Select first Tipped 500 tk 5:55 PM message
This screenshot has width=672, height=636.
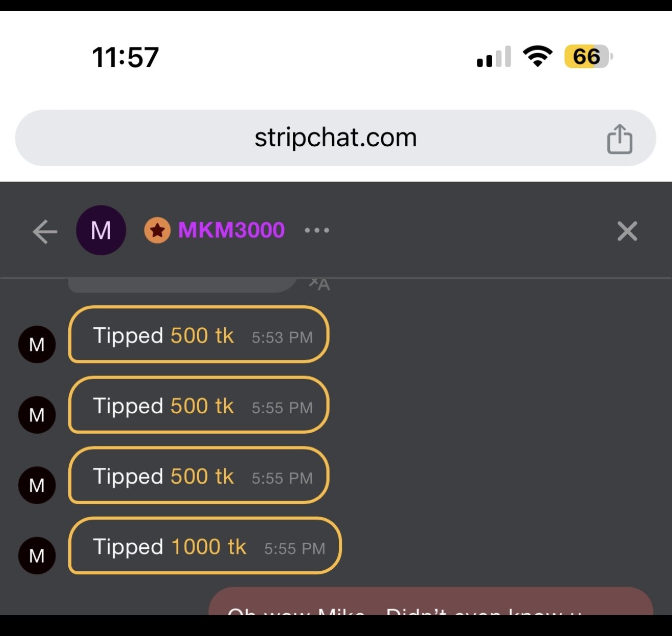199,405
